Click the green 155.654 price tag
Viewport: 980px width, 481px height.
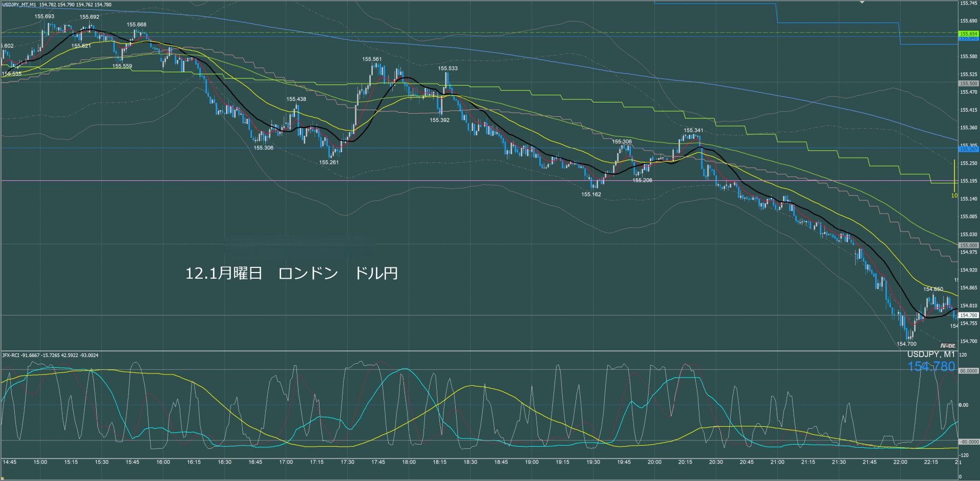point(968,34)
